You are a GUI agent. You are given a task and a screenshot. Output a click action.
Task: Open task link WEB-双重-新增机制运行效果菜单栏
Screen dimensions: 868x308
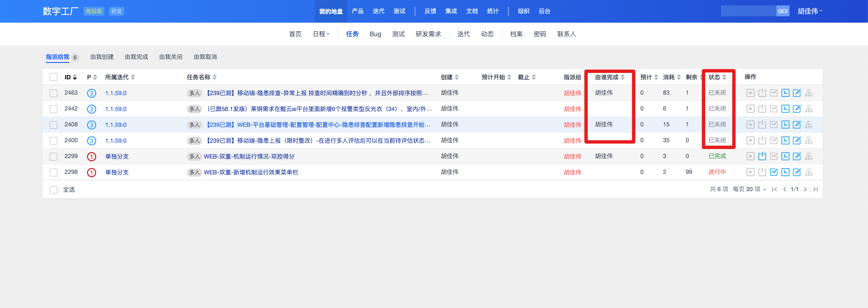251,172
